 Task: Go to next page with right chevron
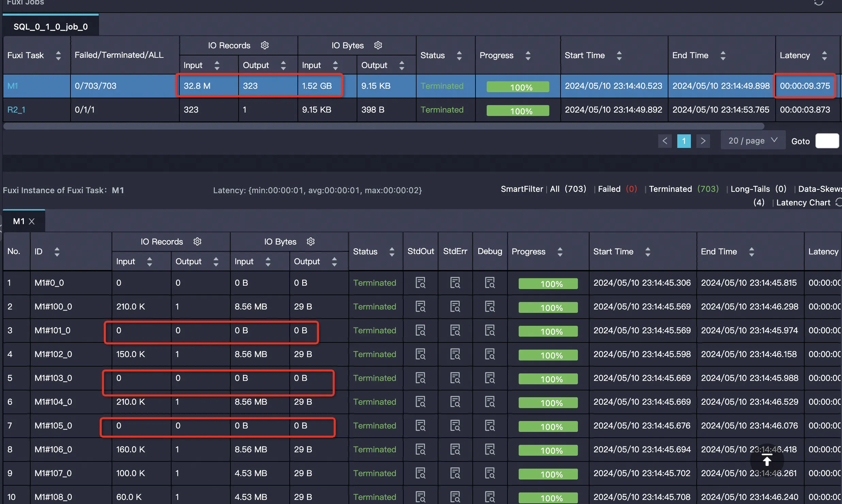pyautogui.click(x=703, y=141)
